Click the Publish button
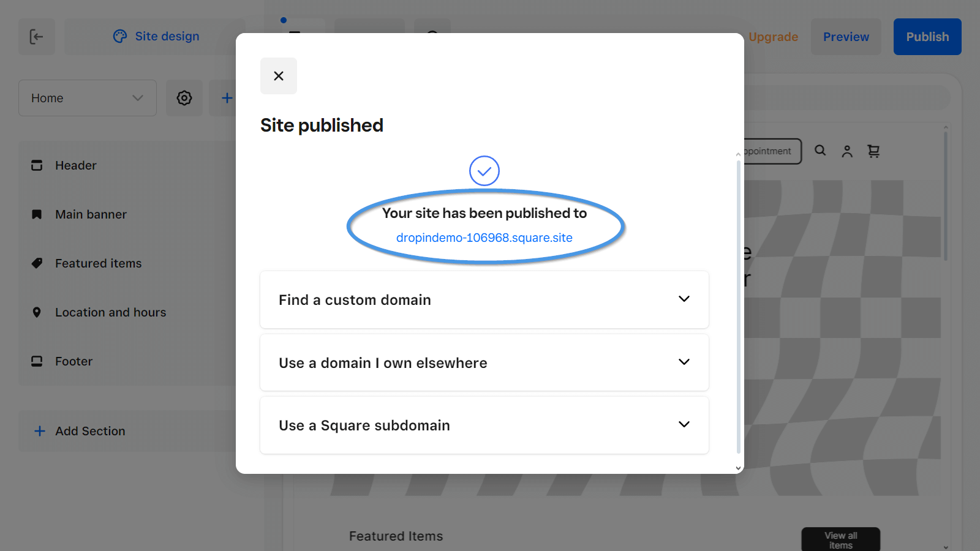This screenshot has width=980, height=551. tap(927, 37)
